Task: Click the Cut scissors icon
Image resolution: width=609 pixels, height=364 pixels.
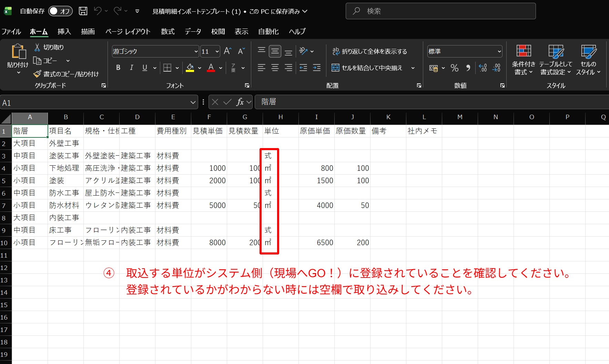Action: [x=37, y=48]
